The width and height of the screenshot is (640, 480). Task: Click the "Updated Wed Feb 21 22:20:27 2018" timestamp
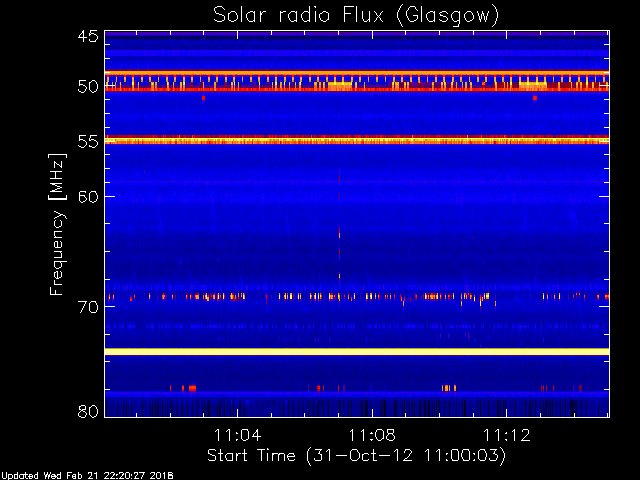(x=87, y=476)
